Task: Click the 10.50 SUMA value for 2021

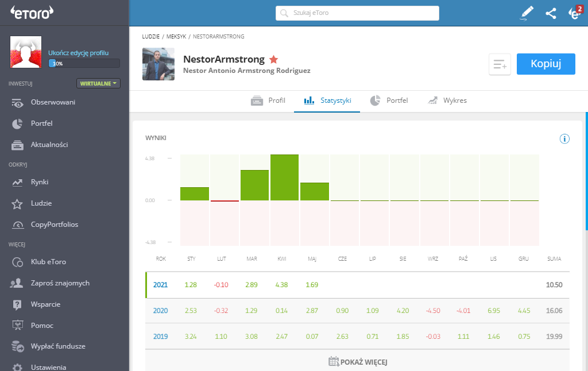Action: (x=554, y=285)
